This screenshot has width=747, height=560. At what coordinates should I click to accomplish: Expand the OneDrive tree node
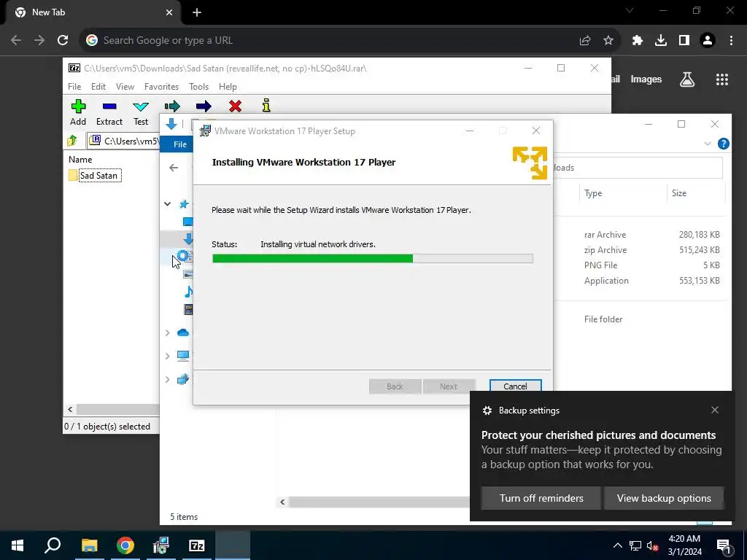tap(167, 332)
